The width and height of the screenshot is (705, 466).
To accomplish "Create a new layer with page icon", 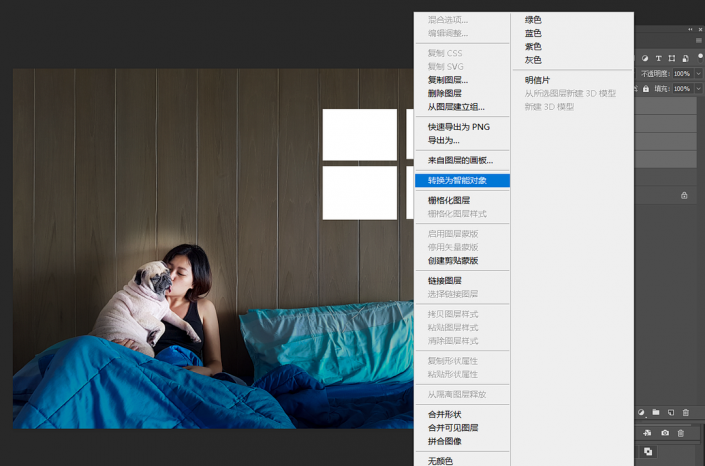I will [671, 412].
